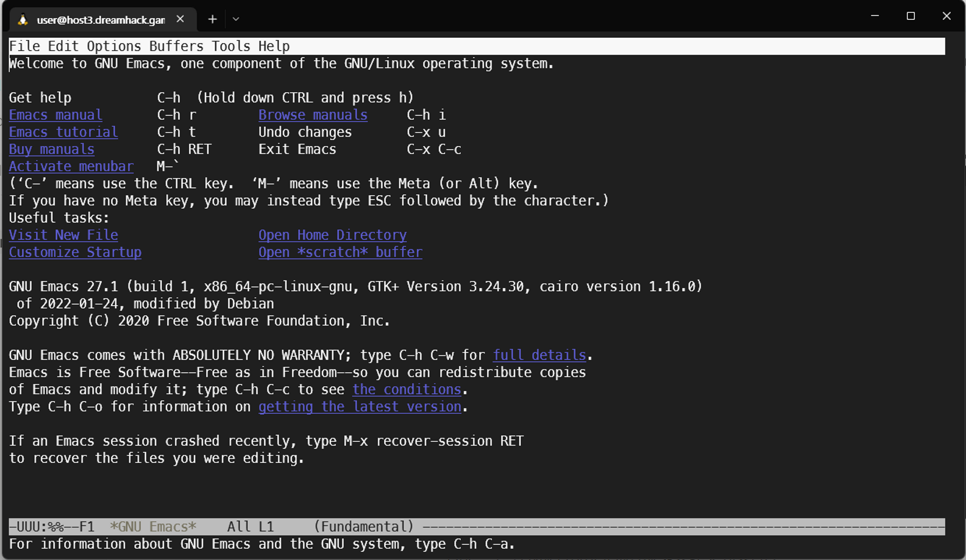966x560 pixels.
Task: Open a new terminal tab
Action: click(x=213, y=19)
